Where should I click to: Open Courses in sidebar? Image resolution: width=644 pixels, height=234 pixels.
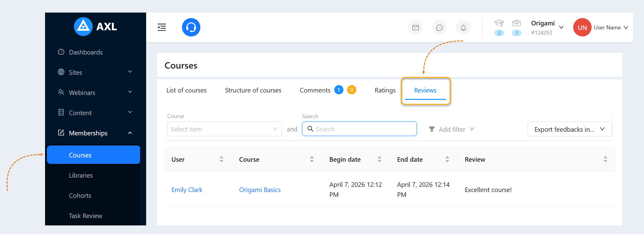(93, 155)
